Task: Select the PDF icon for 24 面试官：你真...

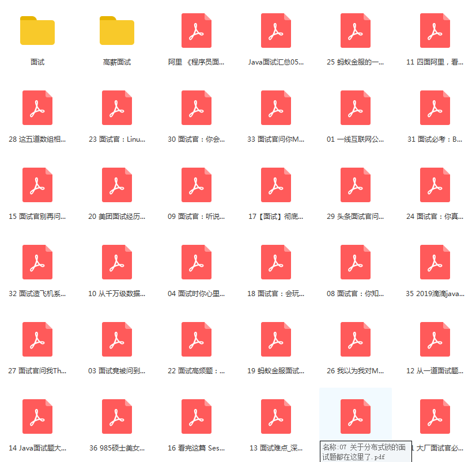Action: pos(435,184)
